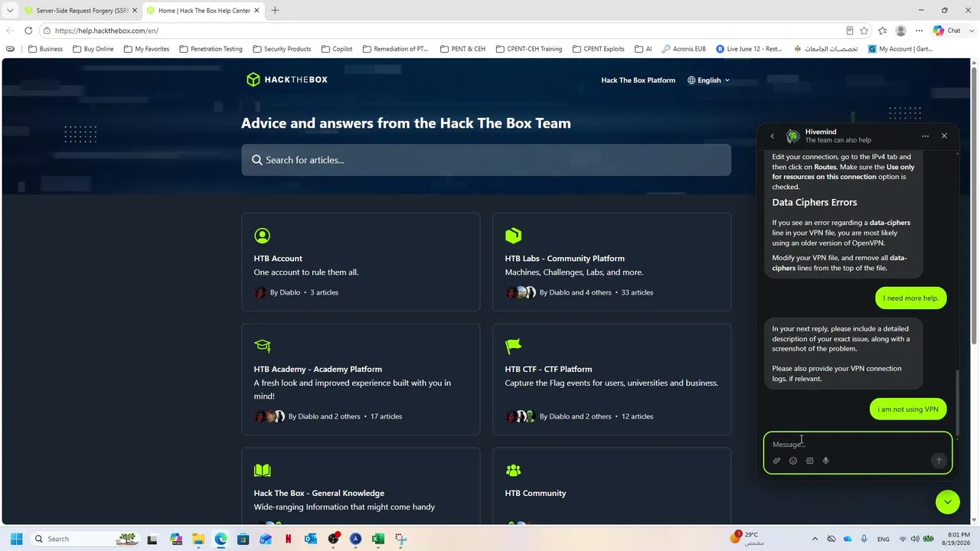Screen dimensions: 980x551
Task: Open the tab search dropdown arrow
Action: coord(10,11)
